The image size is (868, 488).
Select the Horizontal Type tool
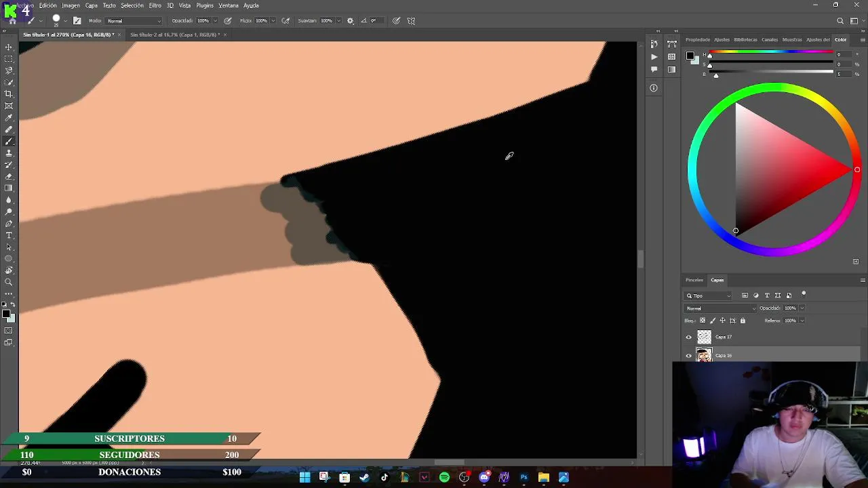click(9, 235)
